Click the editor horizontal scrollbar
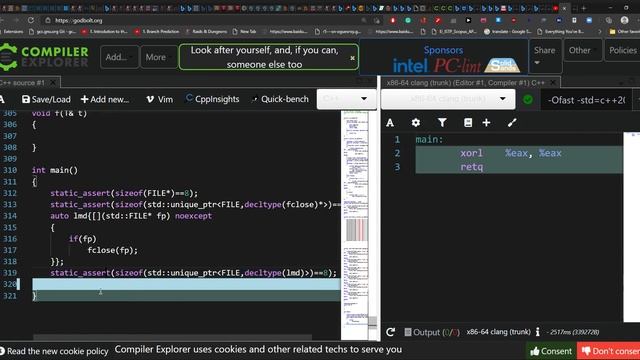 (x=172, y=338)
